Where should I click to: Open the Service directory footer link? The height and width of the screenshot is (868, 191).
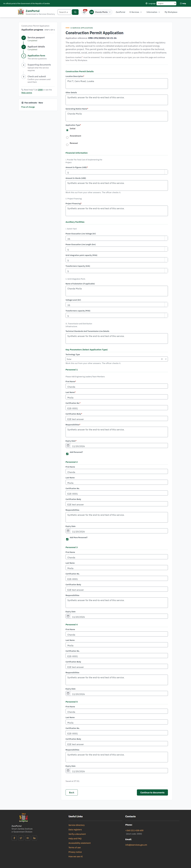(76, 825)
